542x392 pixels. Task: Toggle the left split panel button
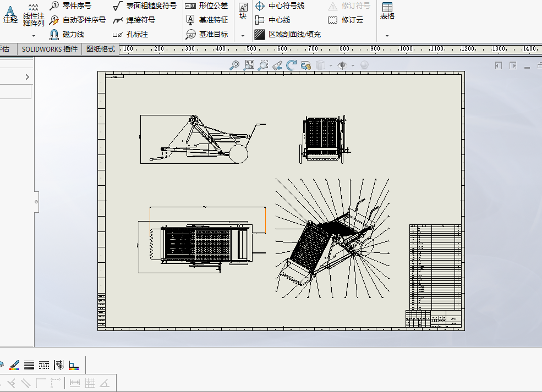498,65
